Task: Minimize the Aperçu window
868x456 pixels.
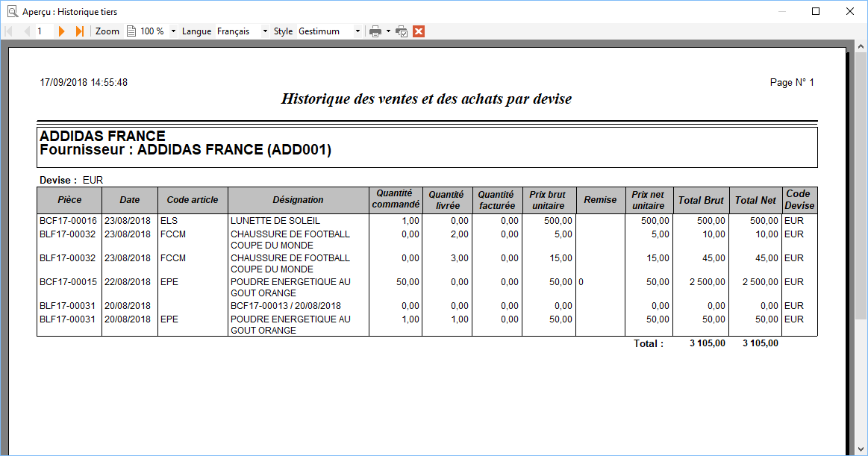Action: point(782,11)
